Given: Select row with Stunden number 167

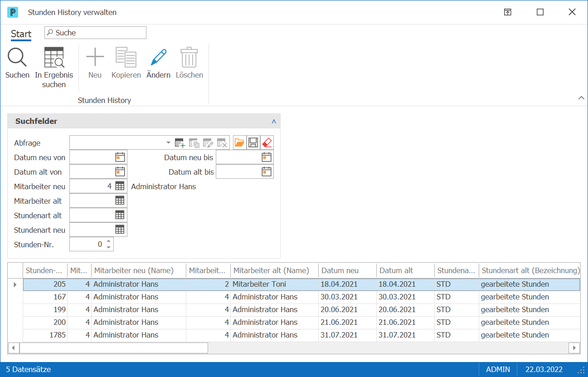Looking at the screenshot, I should (301, 297).
